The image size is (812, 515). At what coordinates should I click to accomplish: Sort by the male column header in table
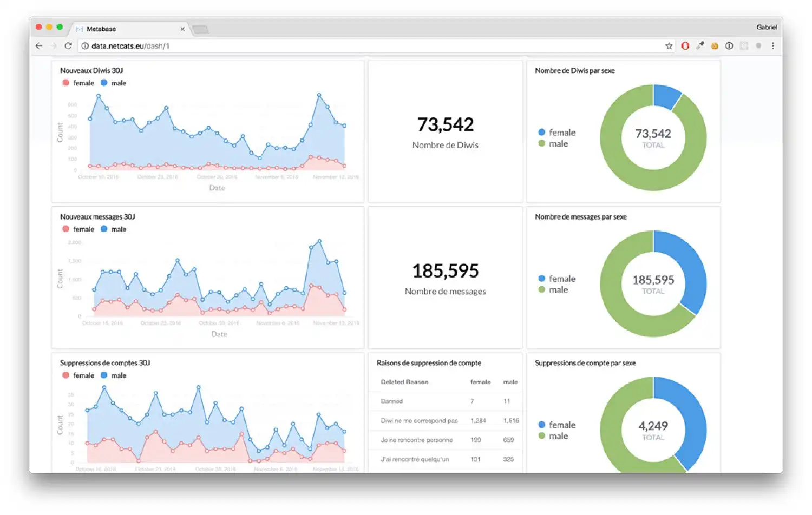pos(510,382)
